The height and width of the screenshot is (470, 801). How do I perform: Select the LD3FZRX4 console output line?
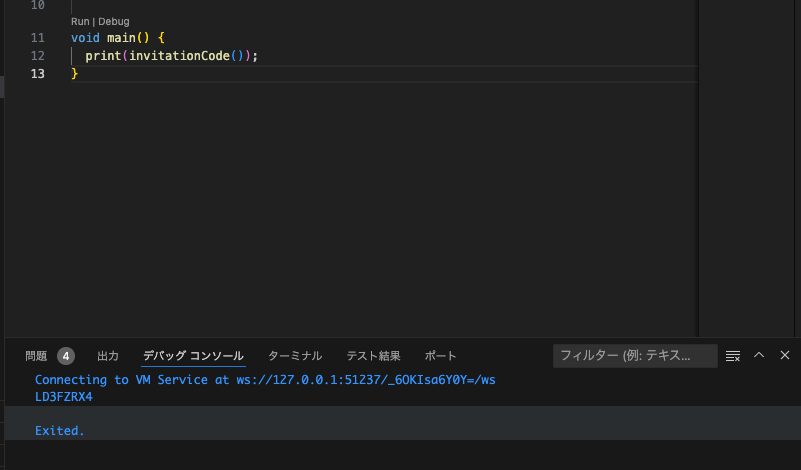(x=64, y=397)
